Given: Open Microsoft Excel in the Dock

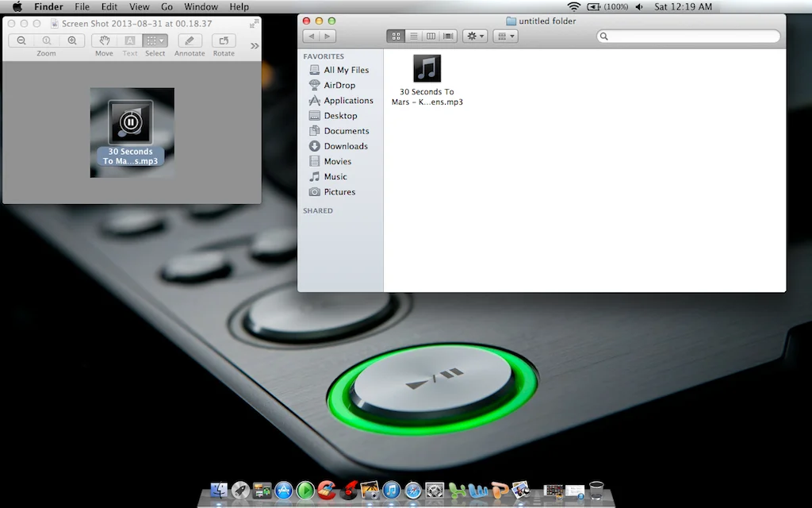Looking at the screenshot, I should 457,490.
